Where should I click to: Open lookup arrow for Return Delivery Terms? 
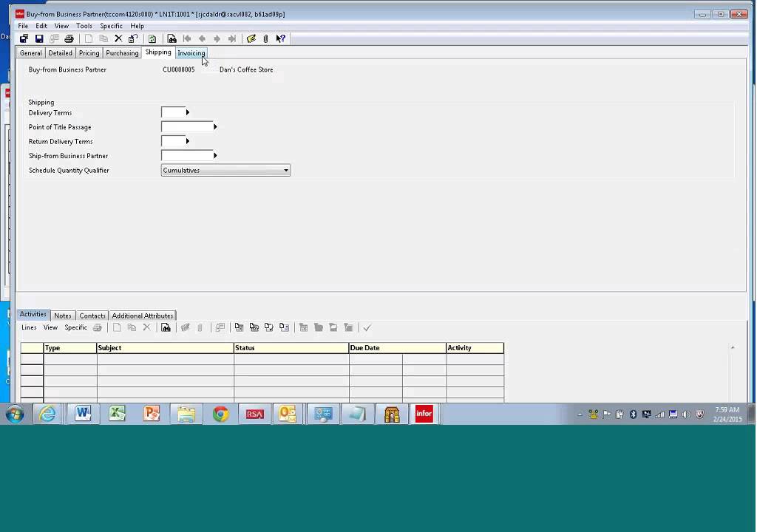coord(187,141)
